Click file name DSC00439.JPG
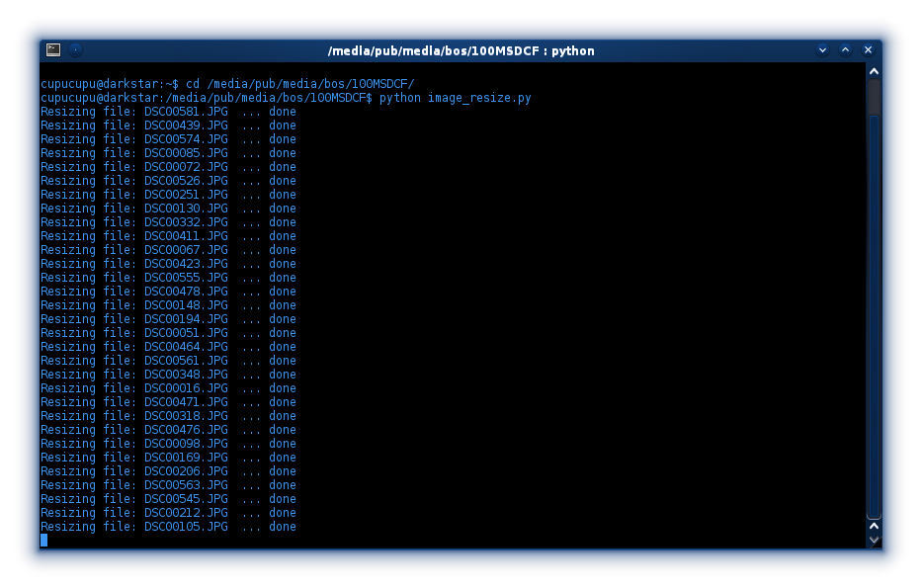Screen dimensions: 922x588 186,126
